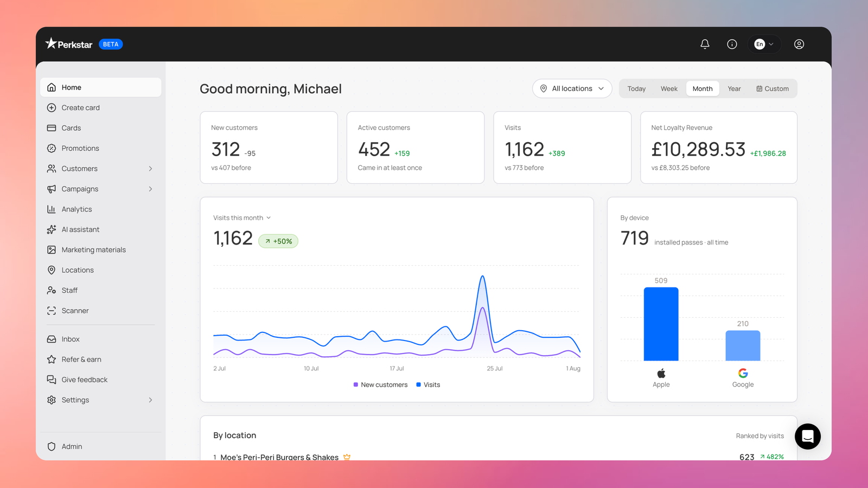
Task: Open the Visits this month dropdown
Action: click(242, 218)
